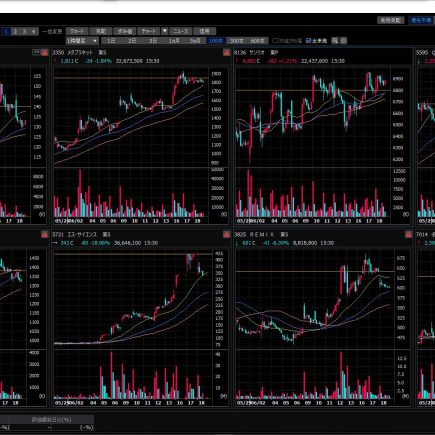Select the 1日 period range button
The width and height of the screenshot is (435, 435).
[x=111, y=41]
